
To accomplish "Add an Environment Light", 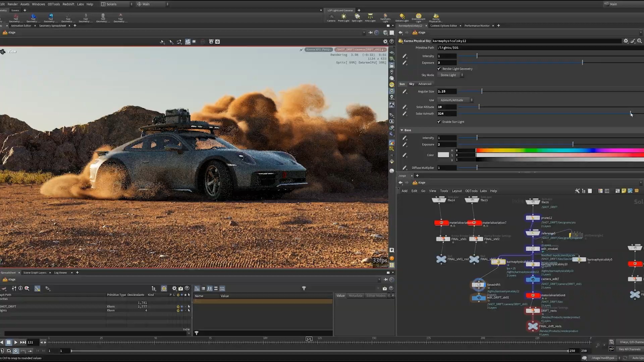I will [419, 17].
